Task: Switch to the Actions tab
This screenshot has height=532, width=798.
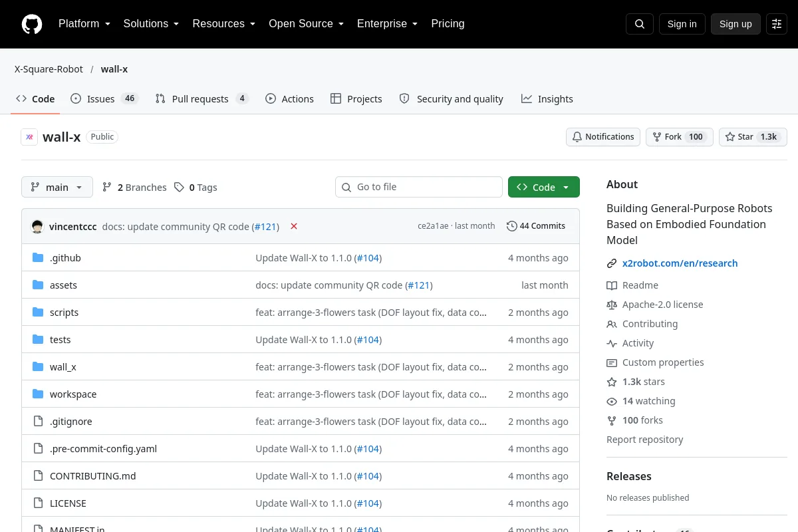Action: [289, 98]
